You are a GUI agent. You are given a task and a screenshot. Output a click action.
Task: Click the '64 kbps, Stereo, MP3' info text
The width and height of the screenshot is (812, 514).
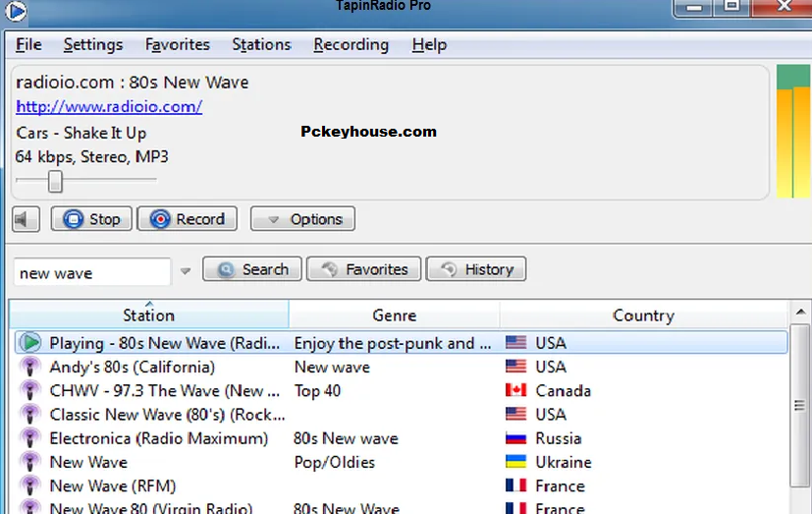click(91, 156)
